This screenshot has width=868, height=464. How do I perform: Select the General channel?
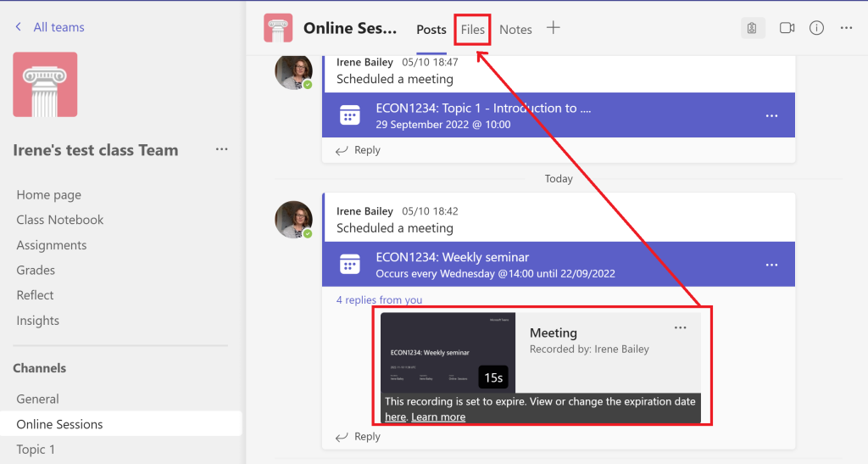tap(37, 399)
